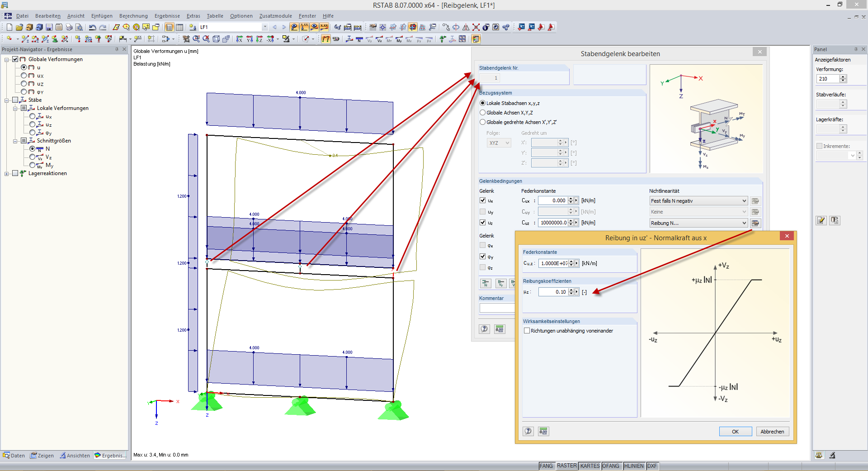Toggle result values x.xx icon
The width and height of the screenshot is (868, 471).
coord(324,27)
